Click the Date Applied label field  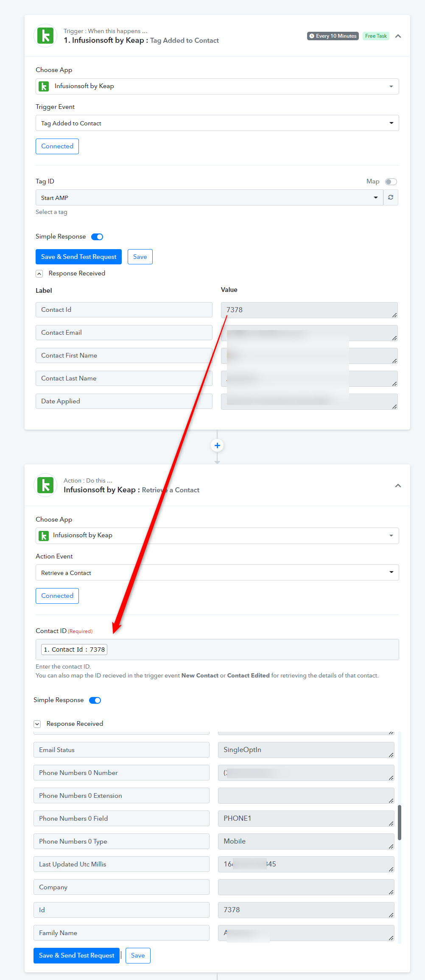click(x=124, y=401)
